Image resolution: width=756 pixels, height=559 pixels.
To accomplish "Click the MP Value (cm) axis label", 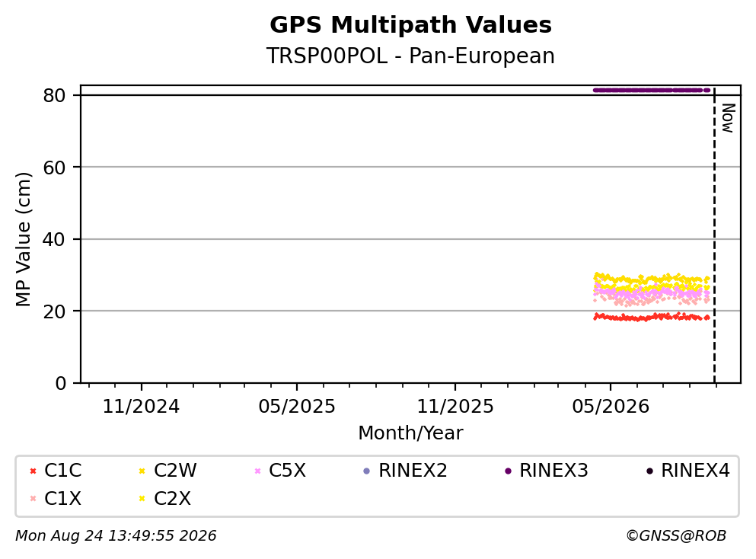I will 23,239.
